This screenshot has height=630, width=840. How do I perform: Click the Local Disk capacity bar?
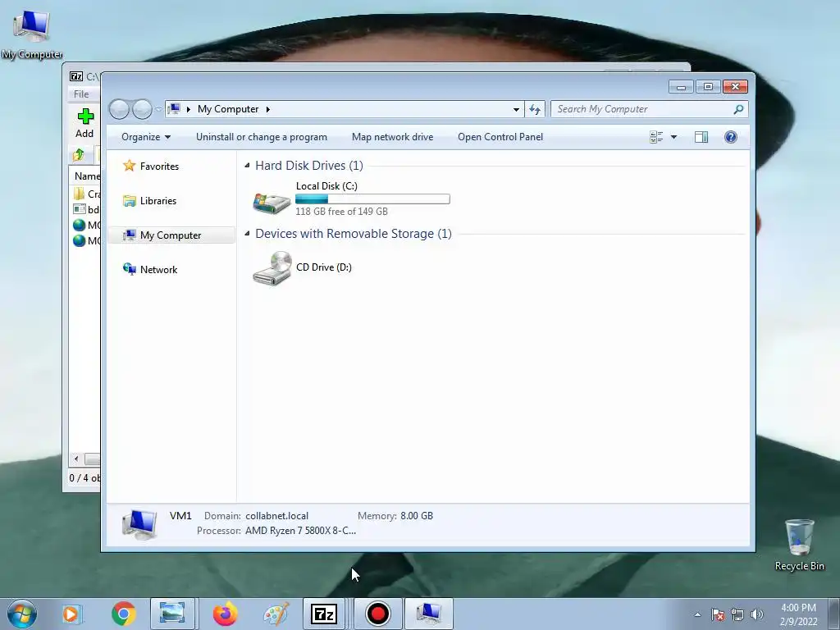click(x=373, y=199)
